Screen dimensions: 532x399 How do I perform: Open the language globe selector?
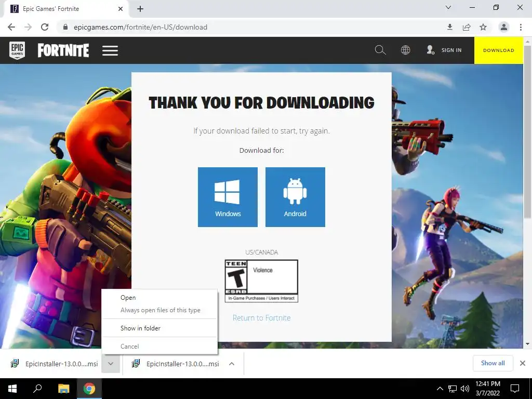coord(405,50)
